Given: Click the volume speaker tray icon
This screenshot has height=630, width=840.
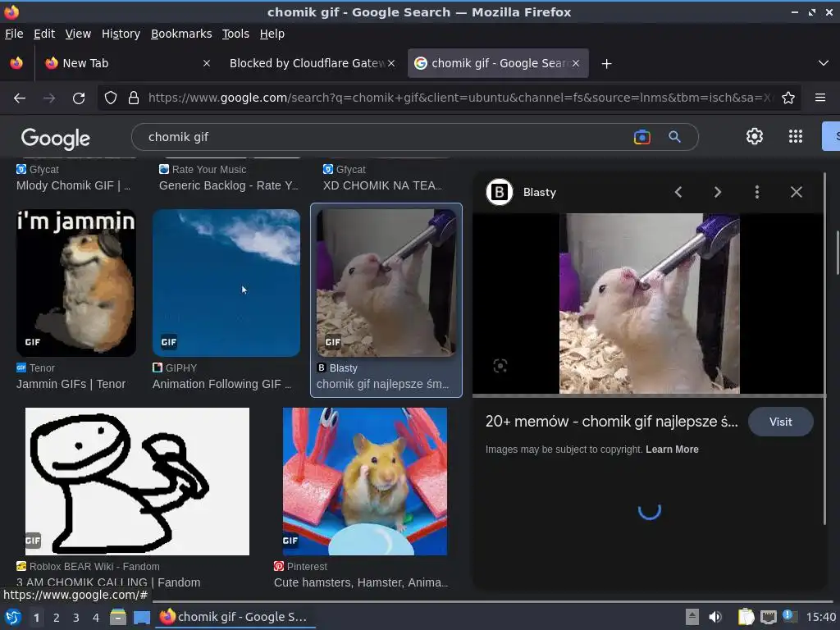Looking at the screenshot, I should click(715, 617).
